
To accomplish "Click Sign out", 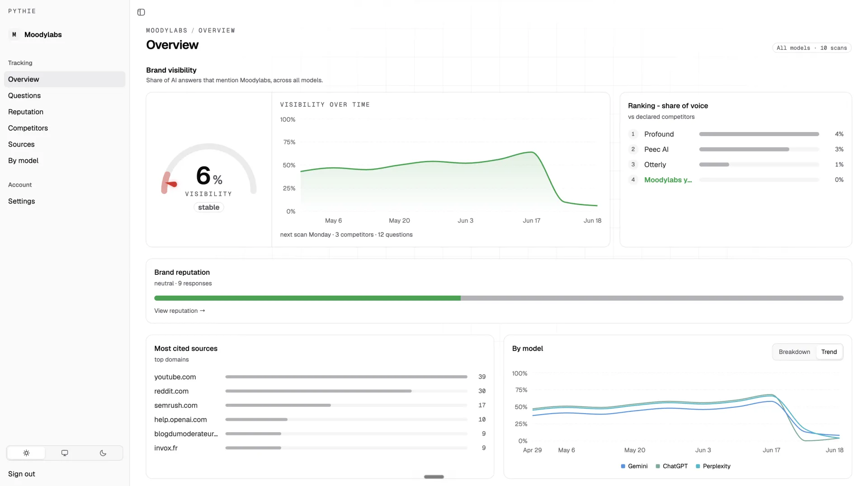I will click(x=22, y=474).
